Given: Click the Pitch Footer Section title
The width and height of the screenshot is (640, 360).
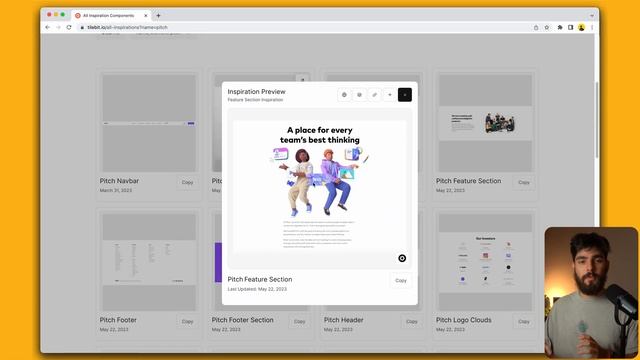Looking at the screenshot, I should click(242, 320).
